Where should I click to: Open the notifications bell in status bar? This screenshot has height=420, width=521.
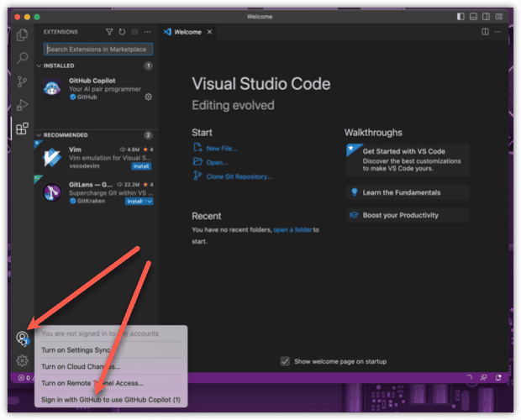tap(498, 377)
